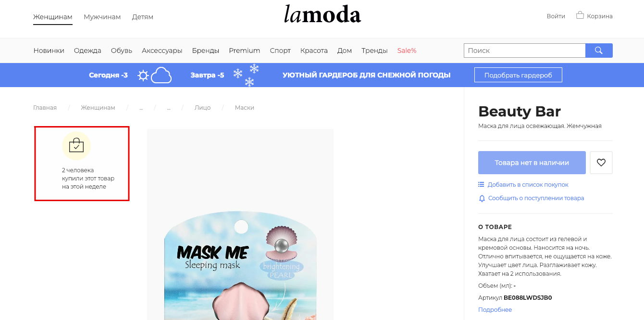Click the sun and cloud weather icon
The width and height of the screenshot is (644, 320).
point(154,75)
